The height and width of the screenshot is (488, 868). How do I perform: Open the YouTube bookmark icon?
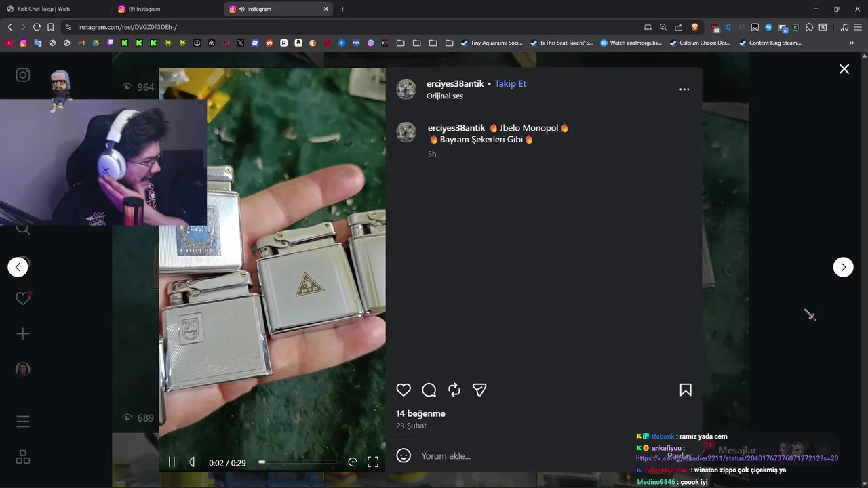(9, 43)
